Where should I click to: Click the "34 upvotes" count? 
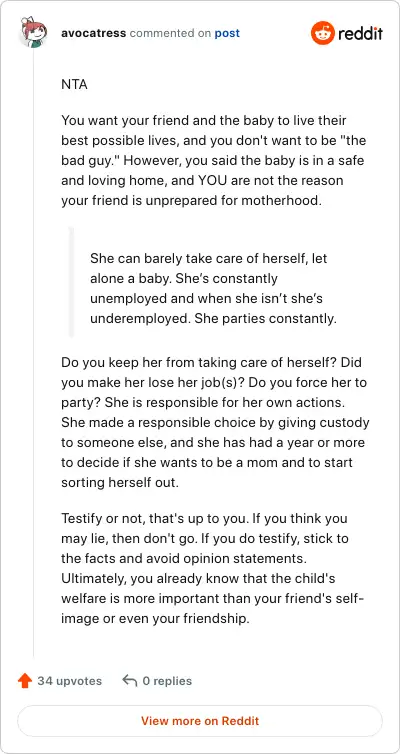coord(70,681)
